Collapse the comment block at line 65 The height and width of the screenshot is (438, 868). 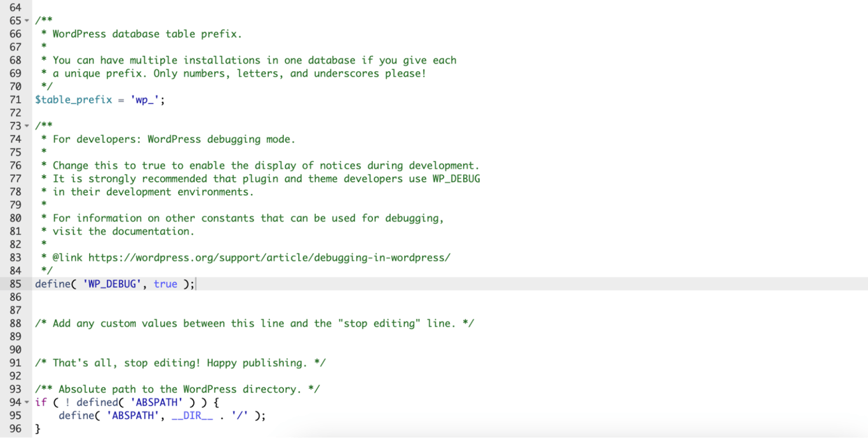click(26, 20)
